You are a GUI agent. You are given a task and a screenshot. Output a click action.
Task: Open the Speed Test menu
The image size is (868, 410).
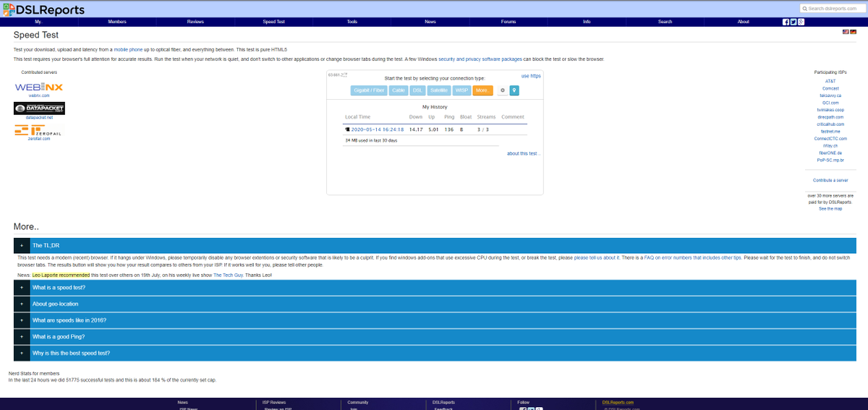(273, 22)
